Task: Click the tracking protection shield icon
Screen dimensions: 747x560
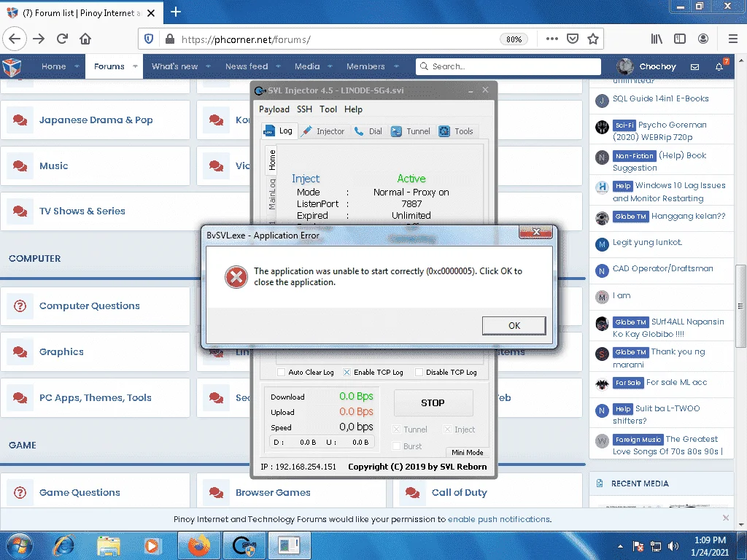Action: point(149,39)
